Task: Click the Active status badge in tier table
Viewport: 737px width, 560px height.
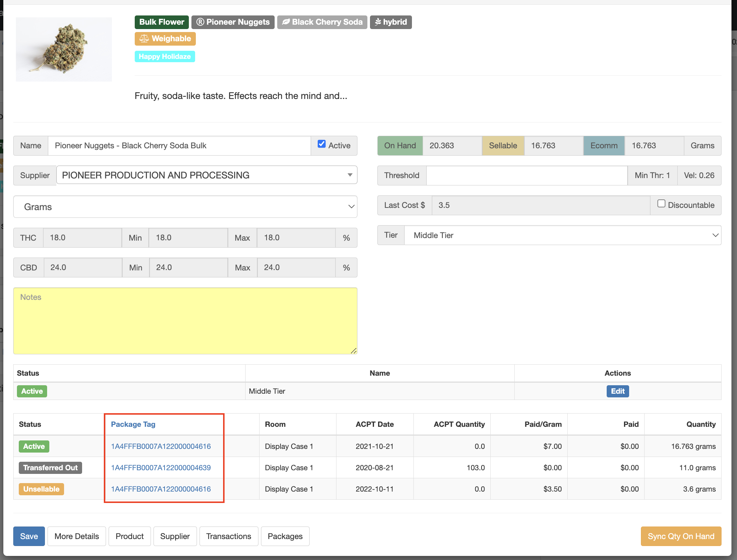Action: 32,391
